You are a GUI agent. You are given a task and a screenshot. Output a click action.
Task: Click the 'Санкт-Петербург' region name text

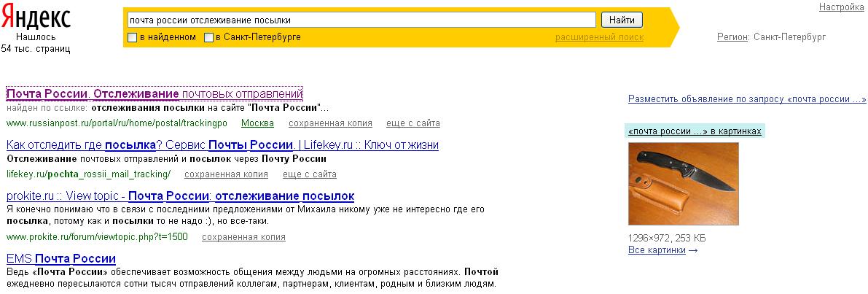click(790, 37)
